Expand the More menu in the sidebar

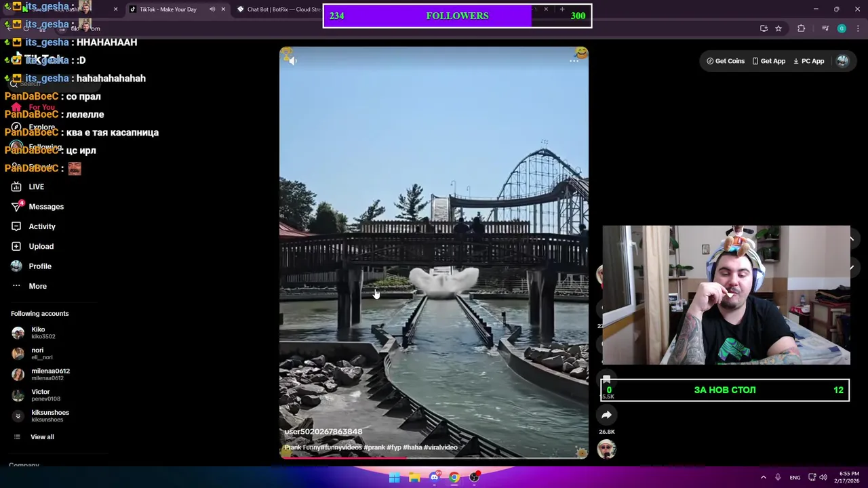28,286
